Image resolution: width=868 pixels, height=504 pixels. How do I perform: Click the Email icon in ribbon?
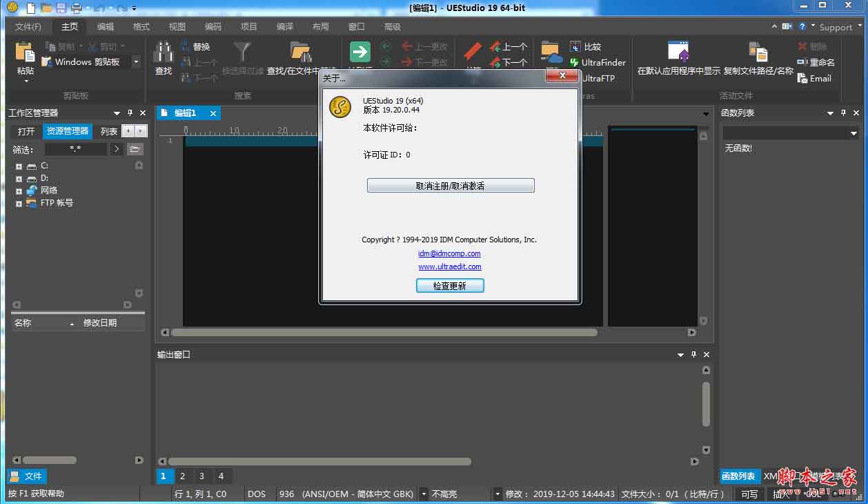[x=802, y=78]
